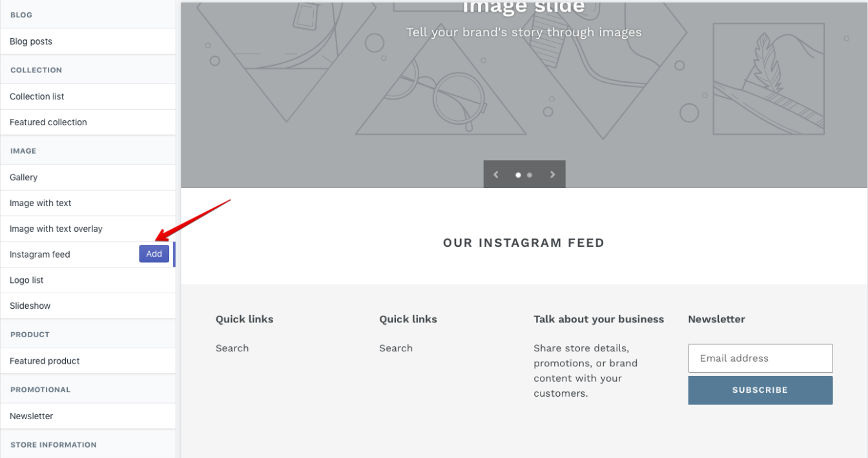This screenshot has height=458, width=868.
Task: Select the second slide indicator dot
Action: [530, 175]
